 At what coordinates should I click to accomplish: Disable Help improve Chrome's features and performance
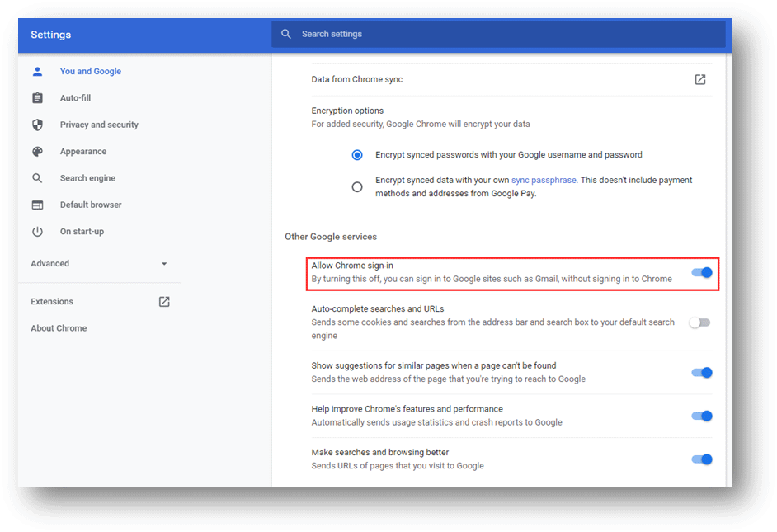[702, 416]
